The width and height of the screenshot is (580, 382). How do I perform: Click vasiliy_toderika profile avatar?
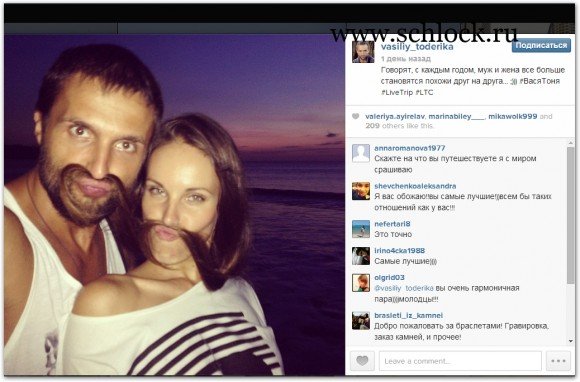point(362,52)
